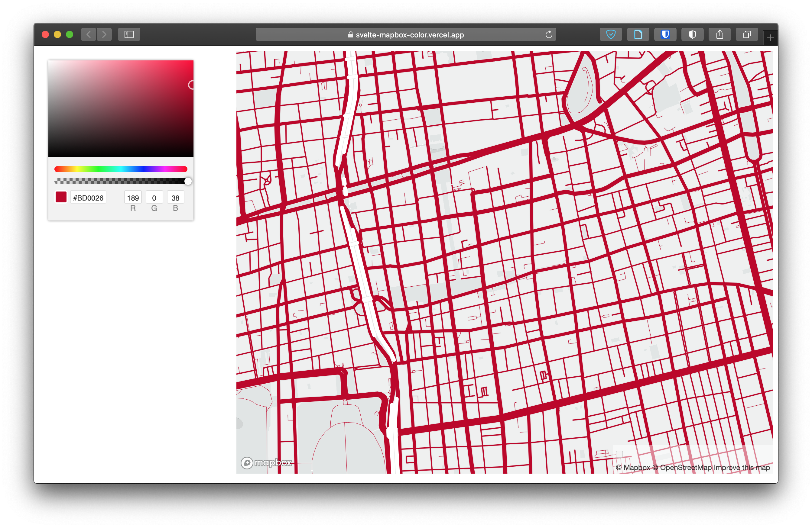Show tab overview icon
This screenshot has height=528, width=812.
[747, 34]
